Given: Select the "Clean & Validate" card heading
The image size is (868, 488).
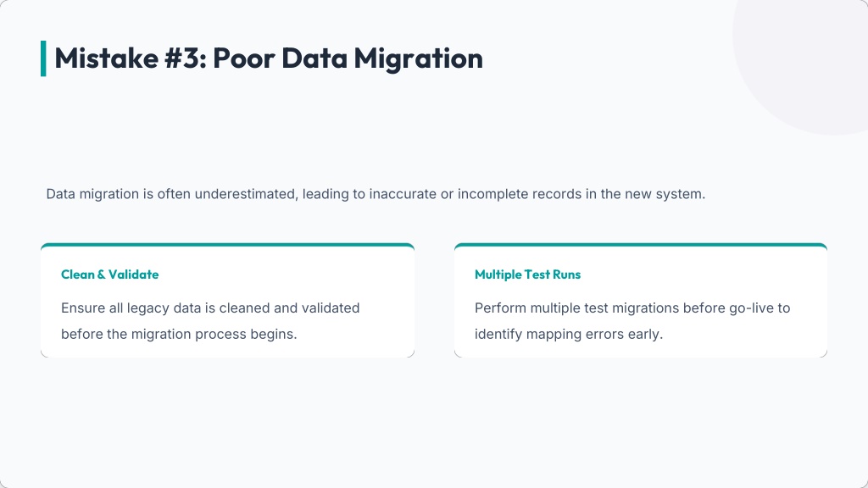Looking at the screenshot, I should (109, 274).
